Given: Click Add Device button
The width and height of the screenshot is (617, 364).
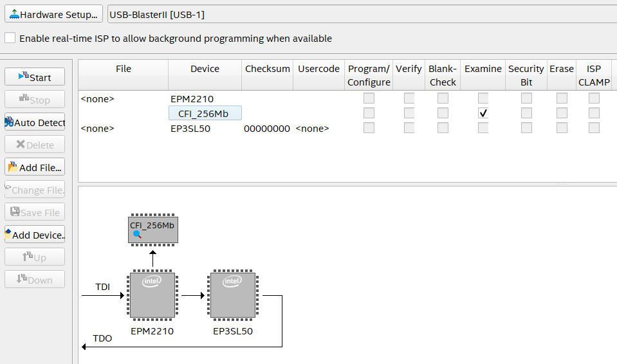Looking at the screenshot, I should (35, 235).
